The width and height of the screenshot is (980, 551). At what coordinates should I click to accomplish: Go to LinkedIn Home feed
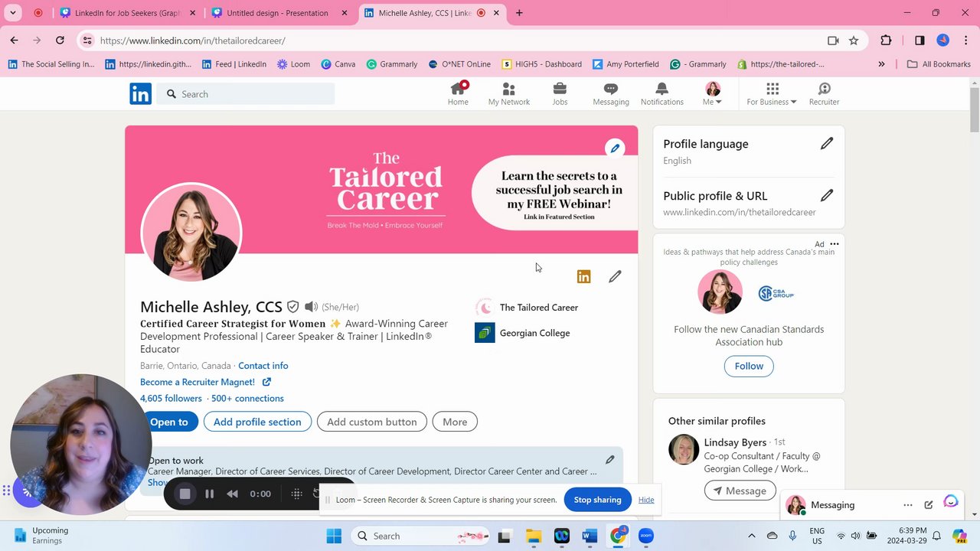pyautogui.click(x=458, y=94)
